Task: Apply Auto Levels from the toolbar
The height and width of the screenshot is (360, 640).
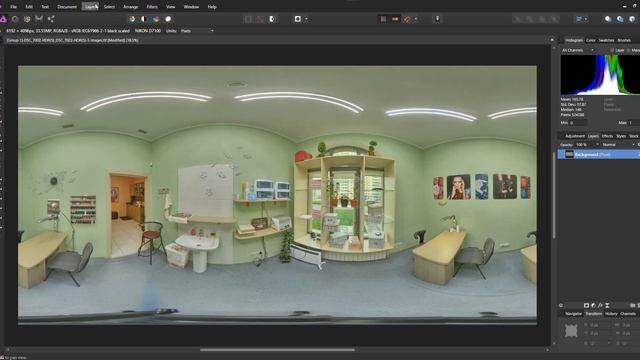Action: 132,19
